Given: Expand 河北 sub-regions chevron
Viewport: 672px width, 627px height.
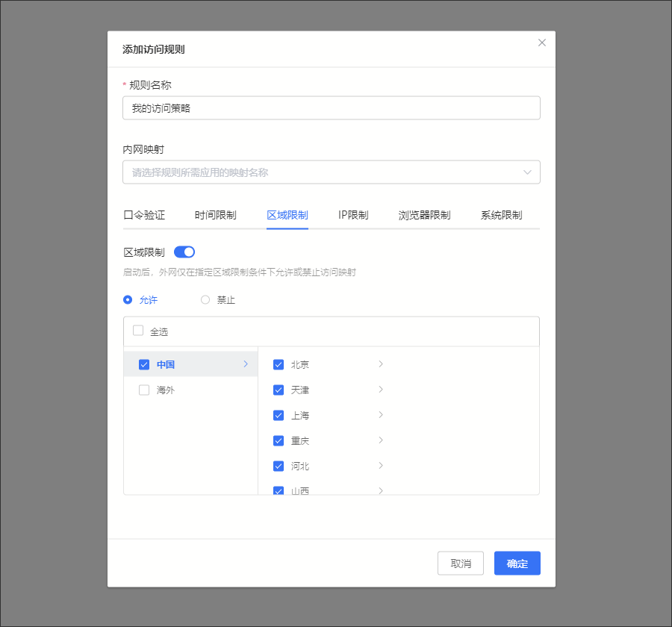Looking at the screenshot, I should (381, 466).
